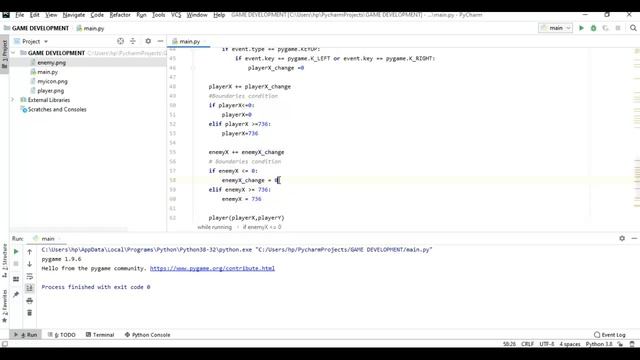Open Event Log from status bar
Screen dimensions: 640x360
(610, 335)
